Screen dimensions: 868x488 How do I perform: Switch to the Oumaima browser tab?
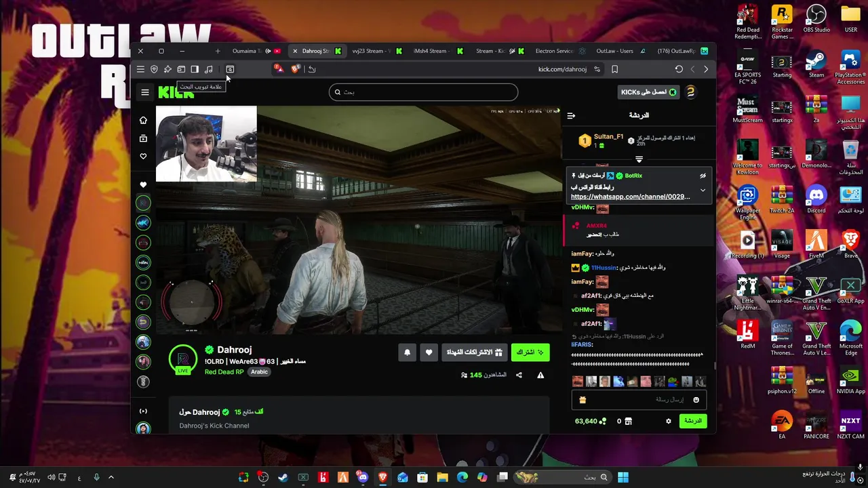[x=256, y=51]
